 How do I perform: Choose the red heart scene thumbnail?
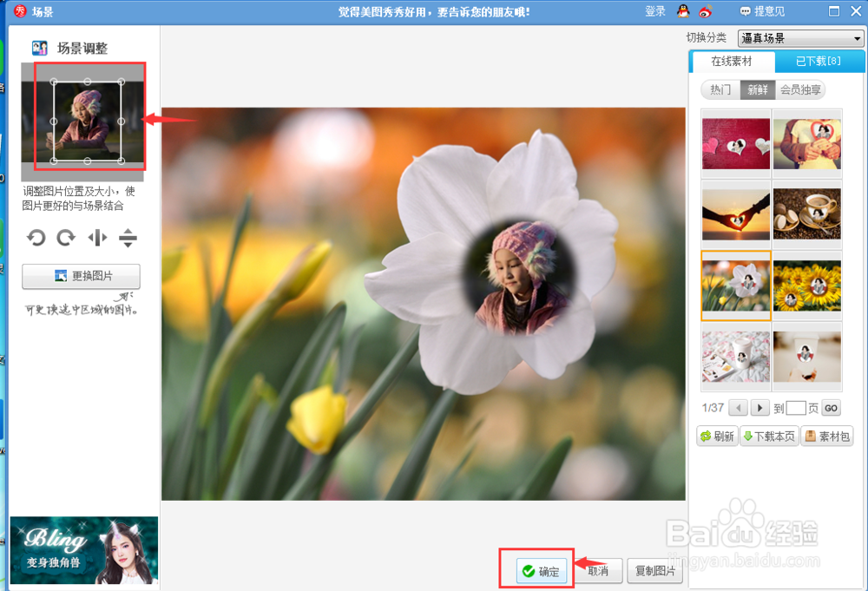(x=736, y=143)
